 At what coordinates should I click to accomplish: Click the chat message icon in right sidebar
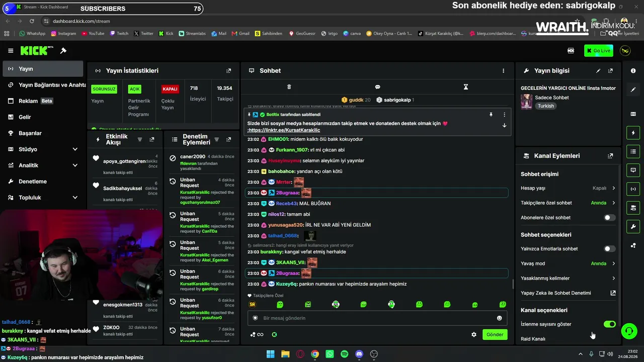633,170
